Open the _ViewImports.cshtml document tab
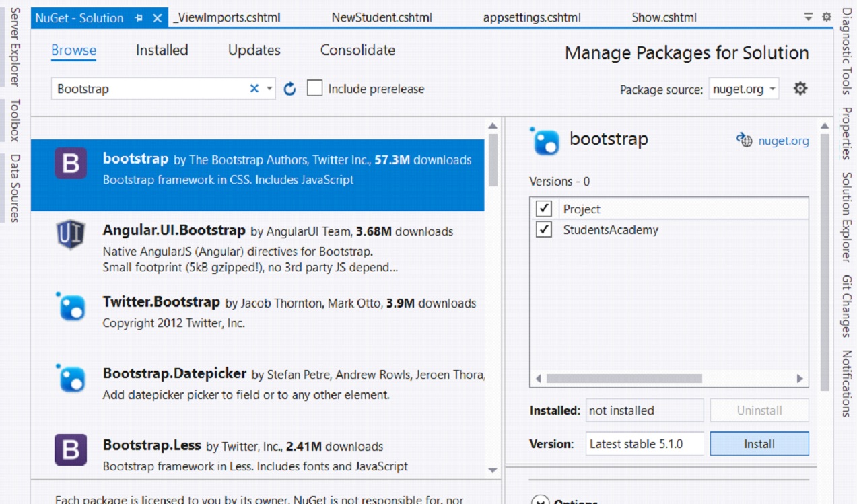This screenshot has height=504, width=857. click(x=226, y=18)
